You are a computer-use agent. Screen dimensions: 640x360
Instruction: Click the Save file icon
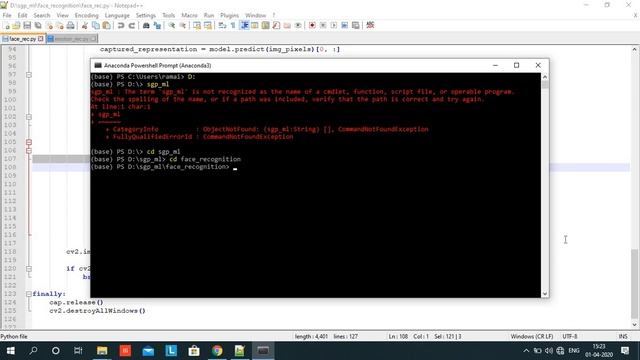pos(27,25)
